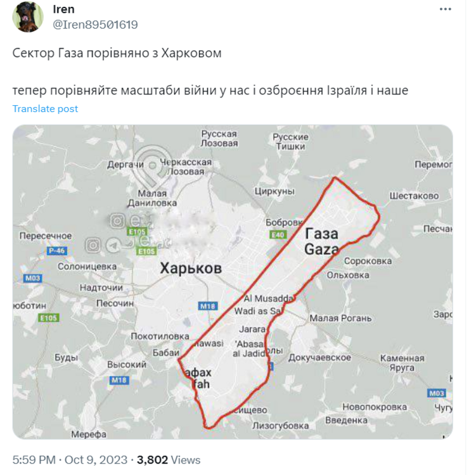Screen dimensions: 476x475
Task: Click the E40 road marker near Бобровка
Action: click(x=277, y=235)
